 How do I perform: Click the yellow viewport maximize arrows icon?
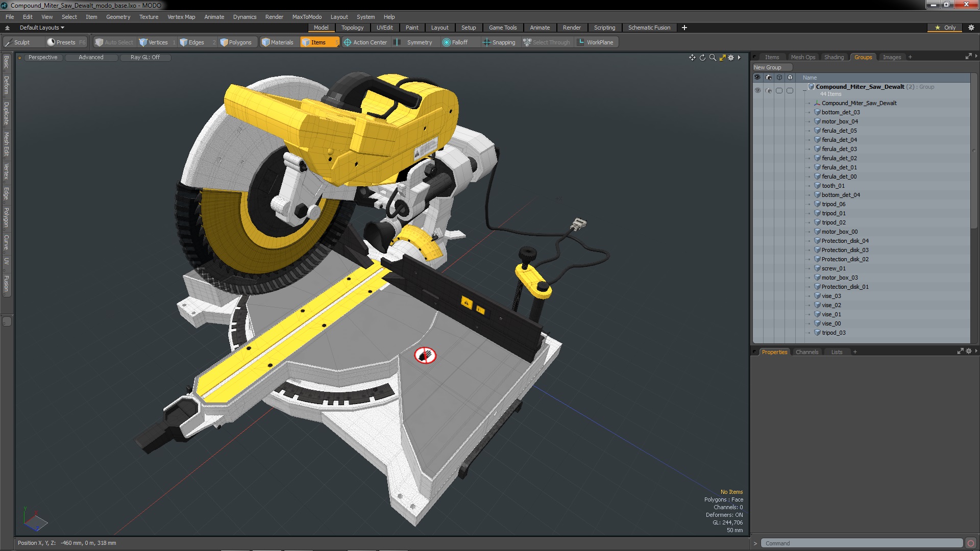pyautogui.click(x=722, y=58)
